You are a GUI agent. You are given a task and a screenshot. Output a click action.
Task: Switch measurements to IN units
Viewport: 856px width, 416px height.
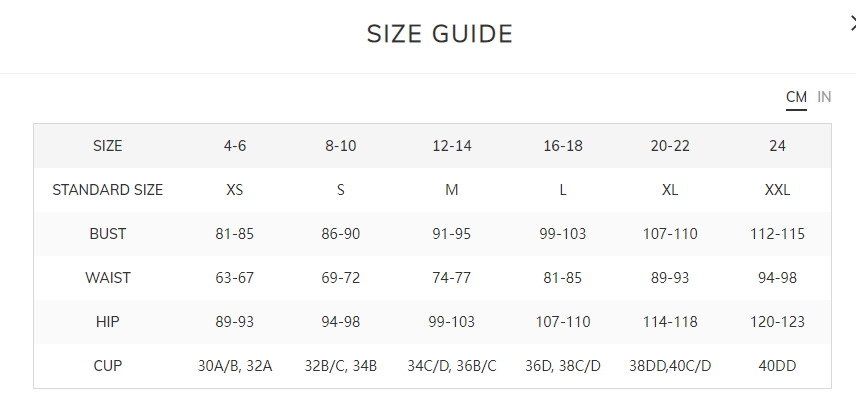coord(824,97)
